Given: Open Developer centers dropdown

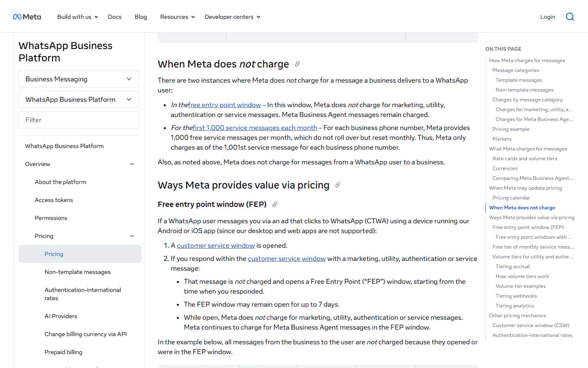Looking at the screenshot, I should click(x=232, y=17).
